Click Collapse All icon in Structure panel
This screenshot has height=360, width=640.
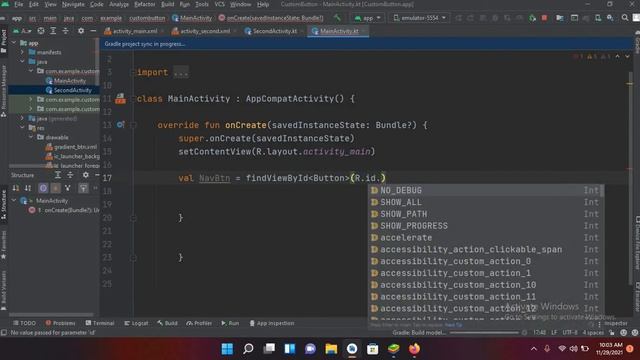(x=70, y=175)
